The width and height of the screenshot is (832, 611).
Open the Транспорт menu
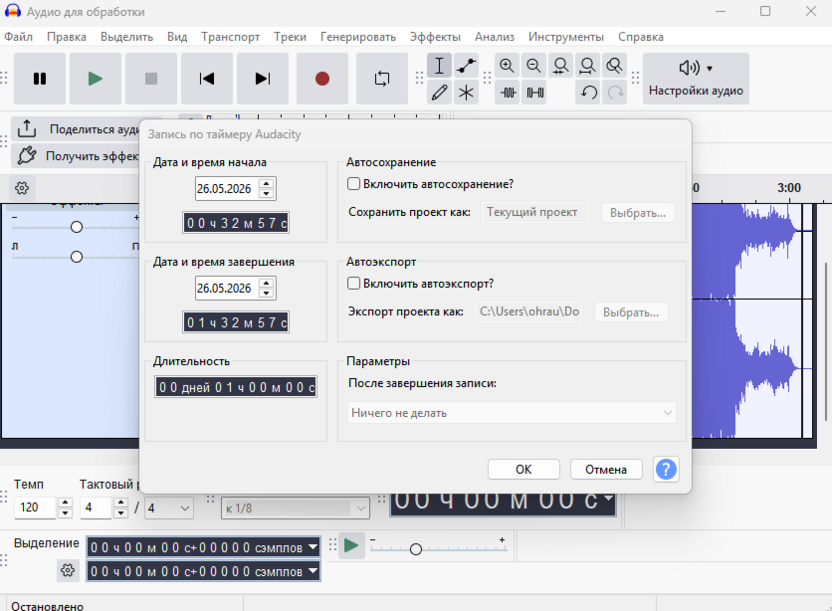coord(230,37)
